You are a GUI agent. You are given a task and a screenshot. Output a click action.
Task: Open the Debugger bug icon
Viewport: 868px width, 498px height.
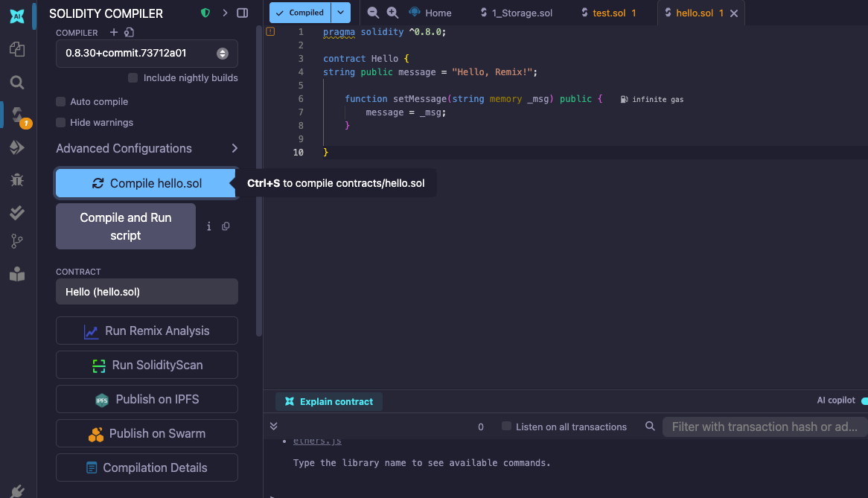[x=16, y=179]
